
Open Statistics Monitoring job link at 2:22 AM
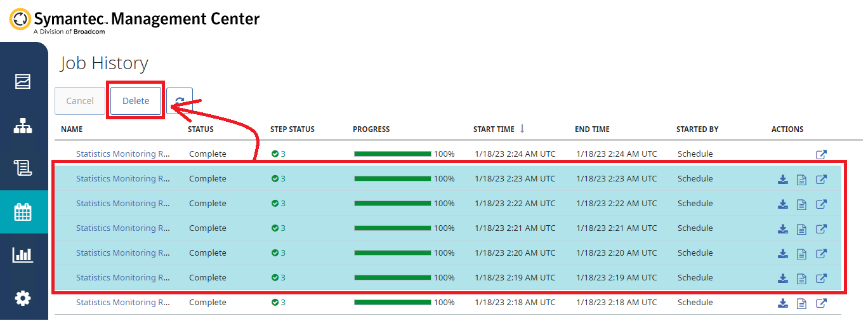122,204
